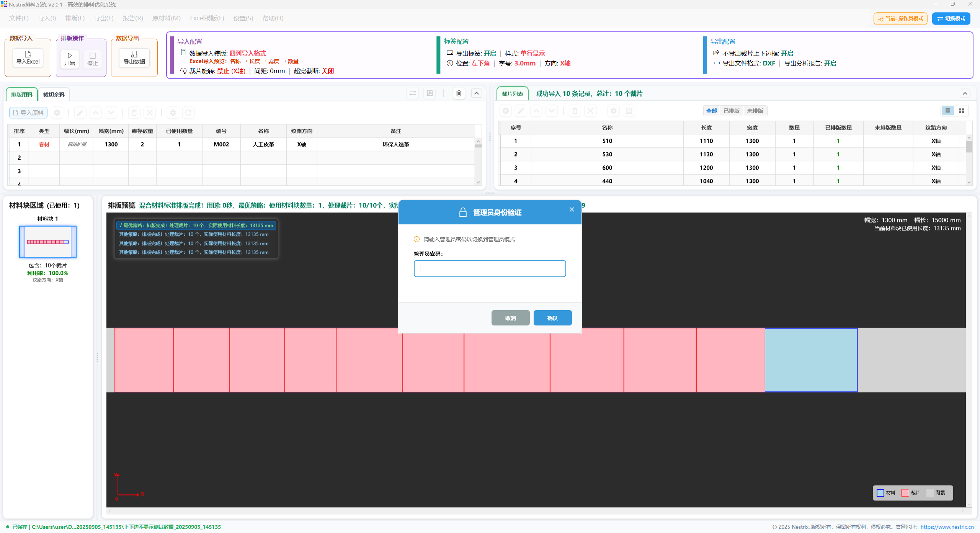Screen dimensions: 980x533
Task: Select 全部 filter in piece list
Action: tap(711, 111)
